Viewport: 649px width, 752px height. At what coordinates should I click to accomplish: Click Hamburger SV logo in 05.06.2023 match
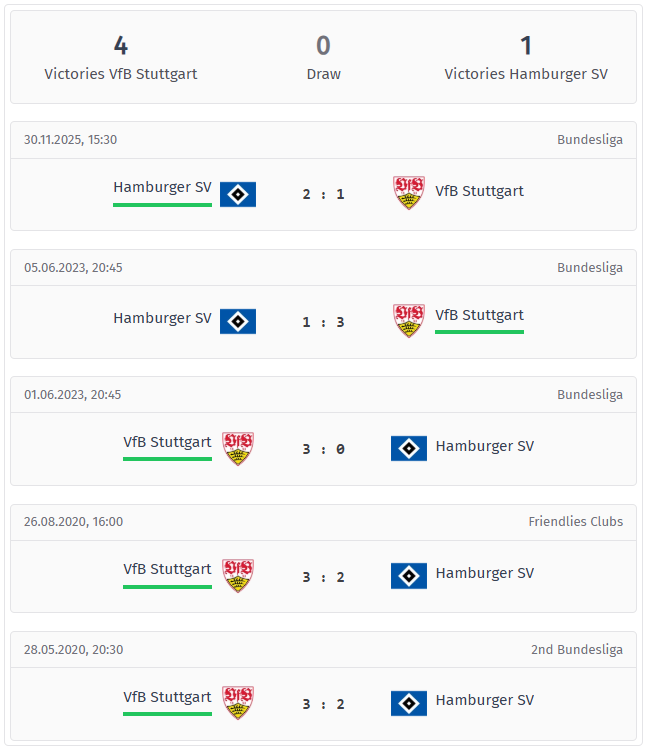(238, 321)
